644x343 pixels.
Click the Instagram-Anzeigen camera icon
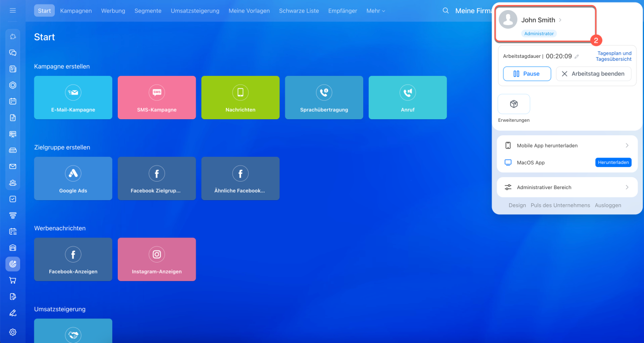[x=157, y=254]
